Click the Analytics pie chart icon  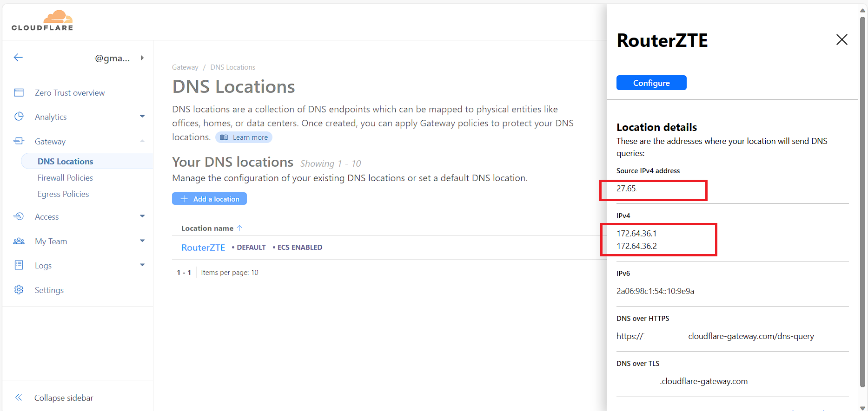pyautogui.click(x=19, y=117)
